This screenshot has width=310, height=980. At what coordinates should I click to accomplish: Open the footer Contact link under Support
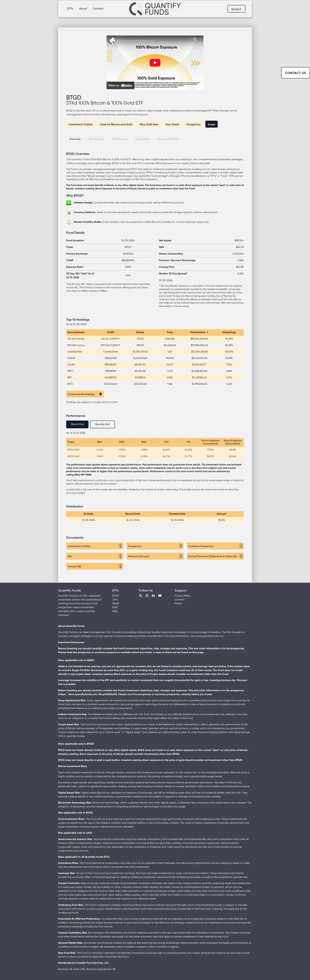[179, 600]
